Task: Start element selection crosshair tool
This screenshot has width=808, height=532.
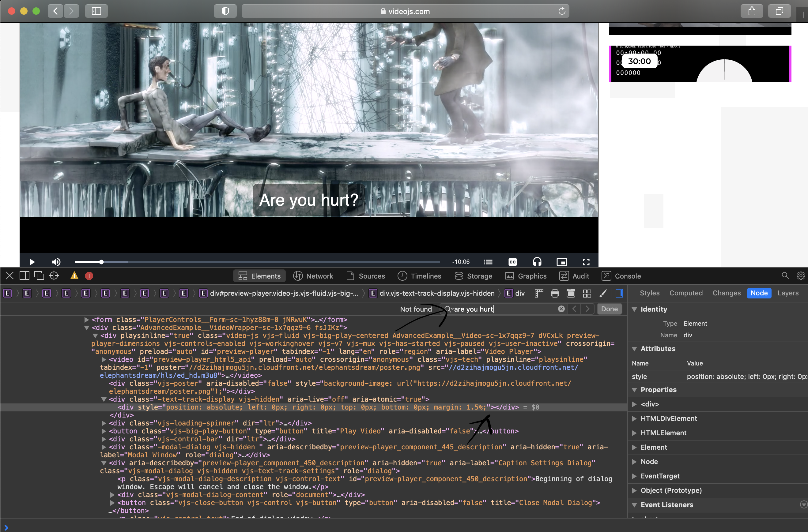Action: (x=54, y=276)
